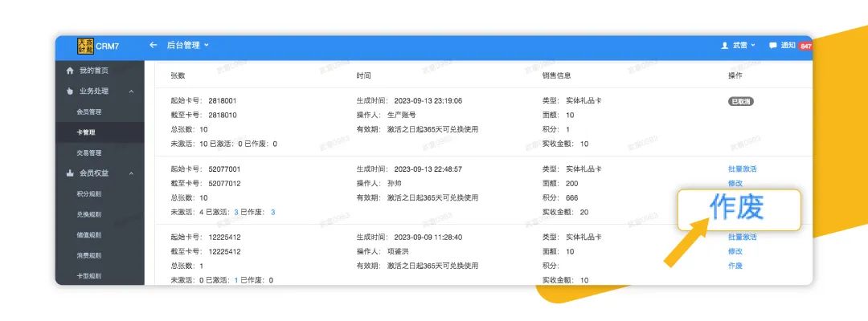Click the 已作废 count 3 link

[273, 212]
